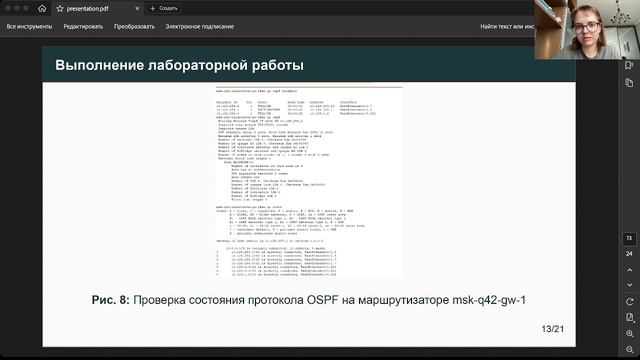Open the Редактировать menu
The image size is (640, 360).
click(x=83, y=27)
